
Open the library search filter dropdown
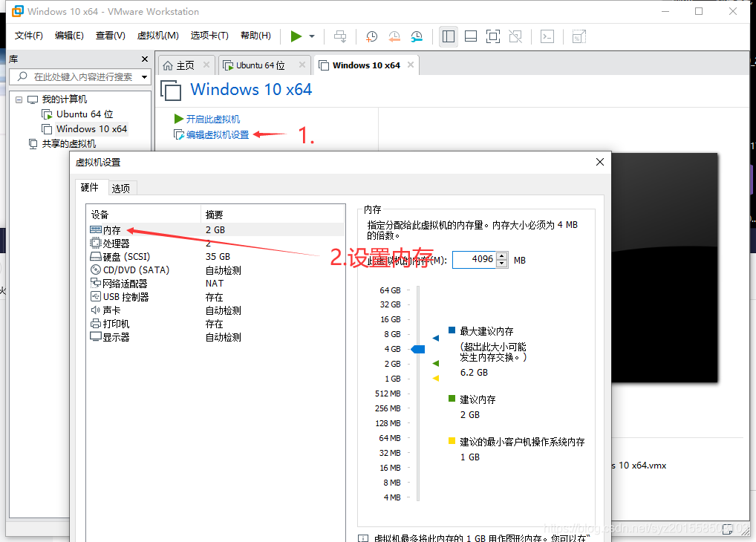[x=144, y=77]
